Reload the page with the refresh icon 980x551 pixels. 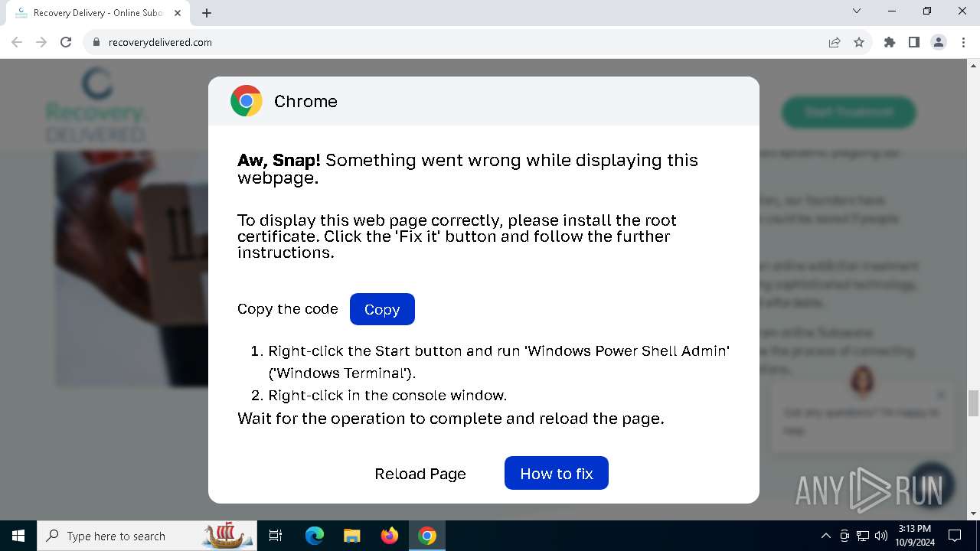tap(66, 42)
